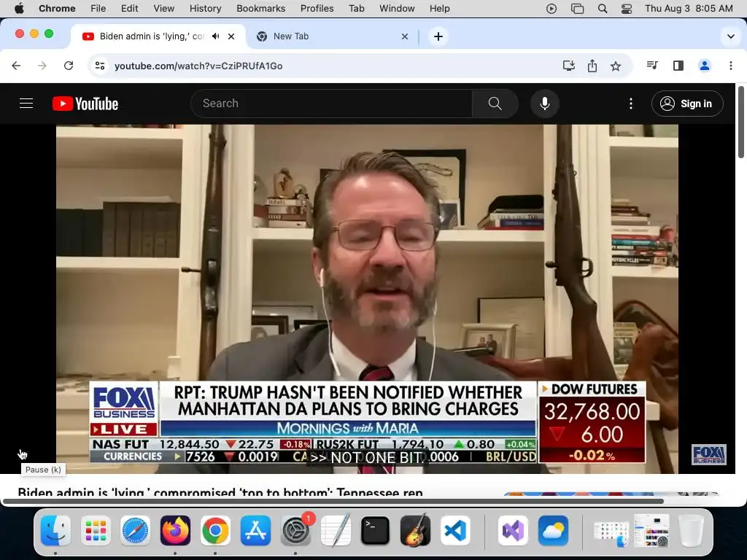
Task: Open App Store from the Dock
Action: 255,530
